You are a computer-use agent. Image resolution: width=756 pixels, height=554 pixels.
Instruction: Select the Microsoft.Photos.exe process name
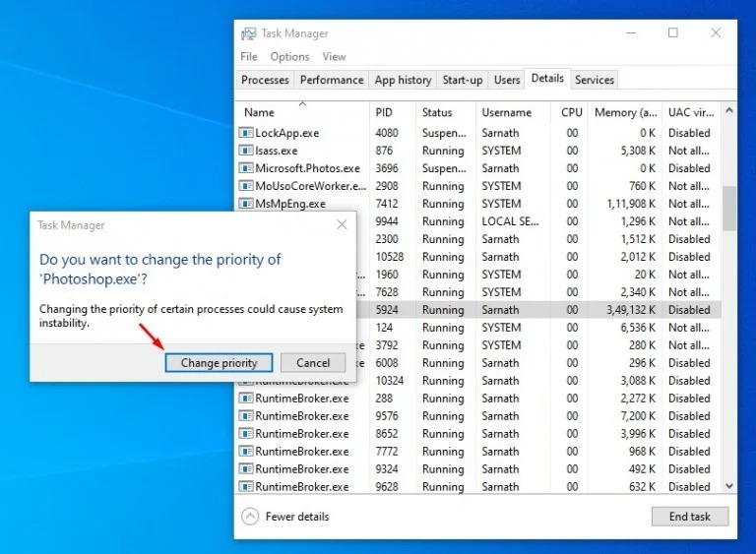point(307,168)
